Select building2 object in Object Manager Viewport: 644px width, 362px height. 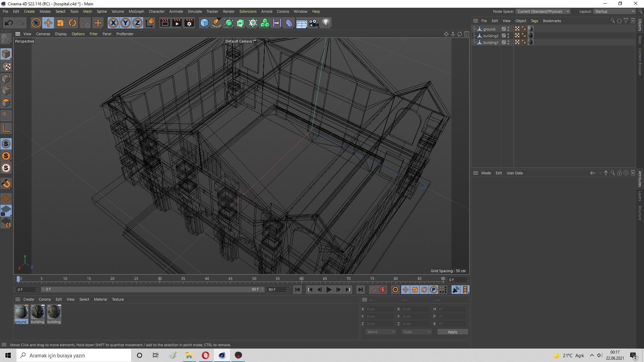pyautogui.click(x=490, y=36)
